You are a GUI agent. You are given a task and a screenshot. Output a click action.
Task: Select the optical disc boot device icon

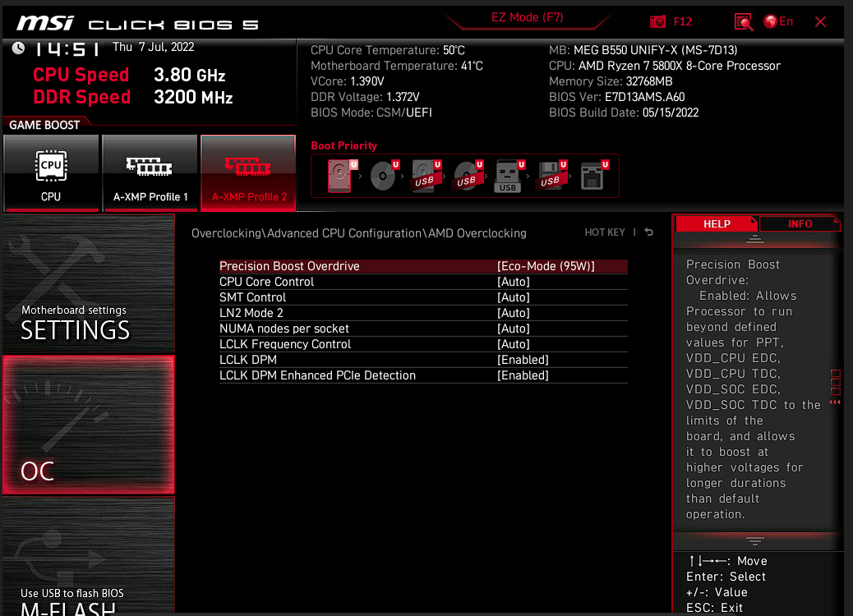click(384, 176)
